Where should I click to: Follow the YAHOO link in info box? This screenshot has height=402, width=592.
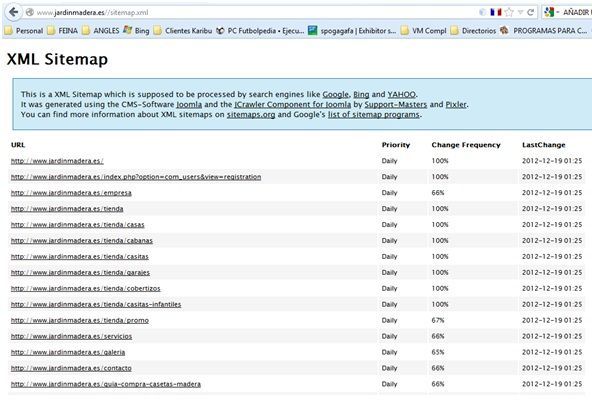[x=401, y=94]
